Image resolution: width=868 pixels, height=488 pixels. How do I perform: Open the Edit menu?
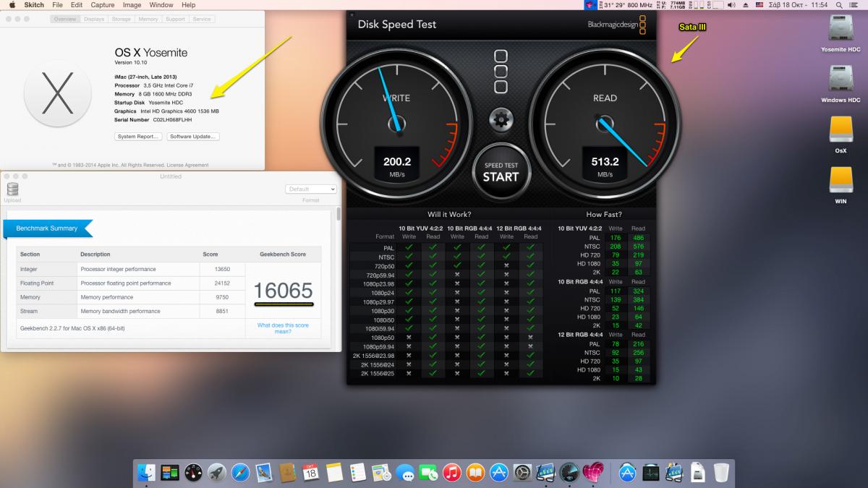coord(77,5)
